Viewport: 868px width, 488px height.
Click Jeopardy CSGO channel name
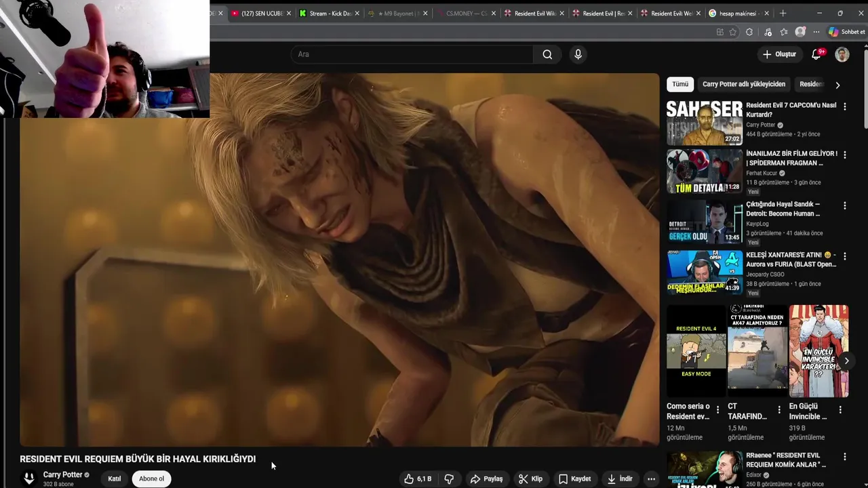pos(765,274)
